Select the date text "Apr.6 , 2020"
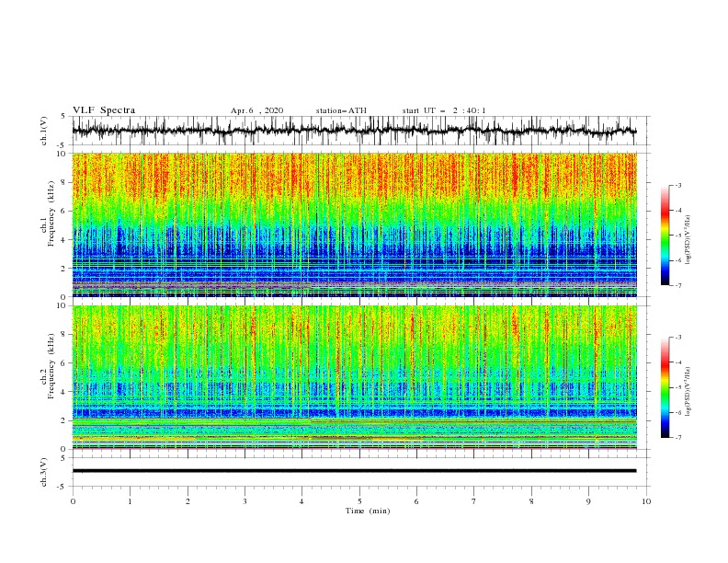728x563 pixels. pyautogui.click(x=256, y=110)
